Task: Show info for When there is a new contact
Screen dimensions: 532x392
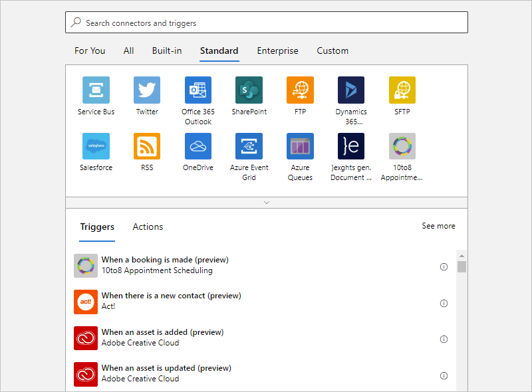Action: [444, 303]
